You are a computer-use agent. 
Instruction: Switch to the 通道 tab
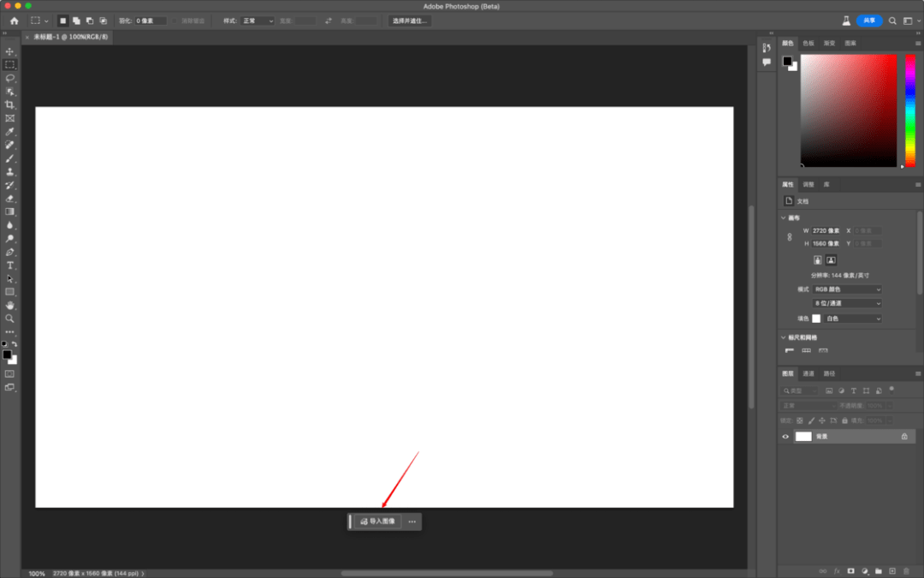pyautogui.click(x=808, y=374)
